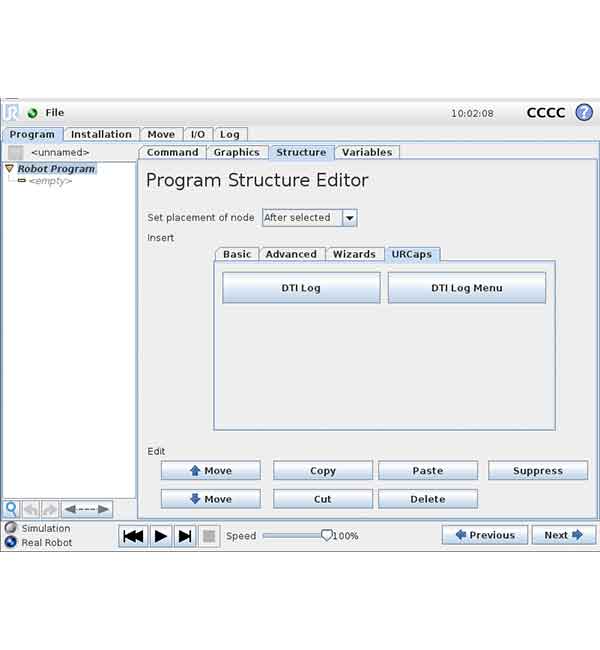Click the CCCC checksum label

(545, 113)
